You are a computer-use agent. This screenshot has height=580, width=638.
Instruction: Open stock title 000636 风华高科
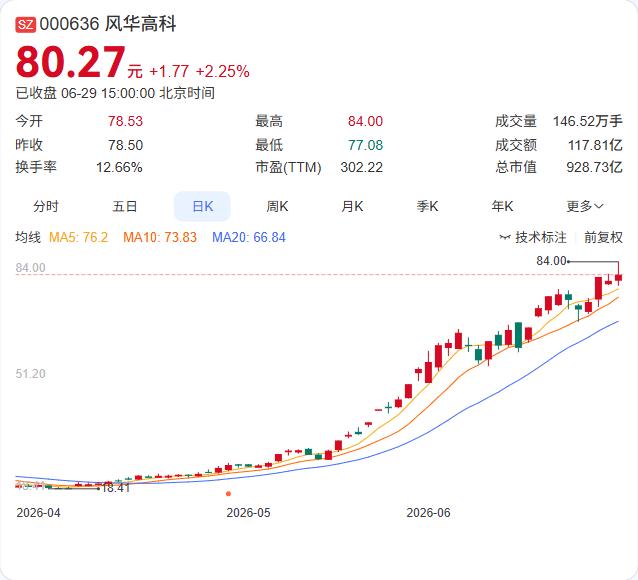(x=108, y=24)
